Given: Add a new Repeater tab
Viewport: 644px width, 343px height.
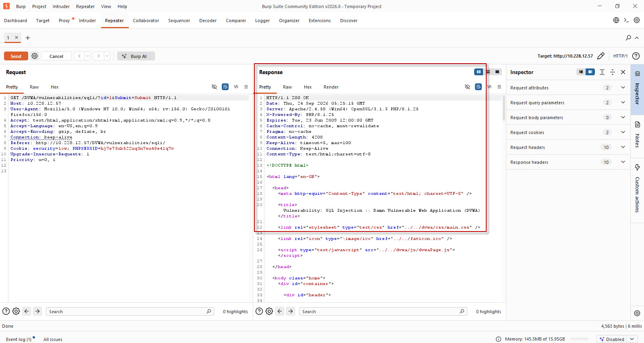Looking at the screenshot, I should coord(28,38).
